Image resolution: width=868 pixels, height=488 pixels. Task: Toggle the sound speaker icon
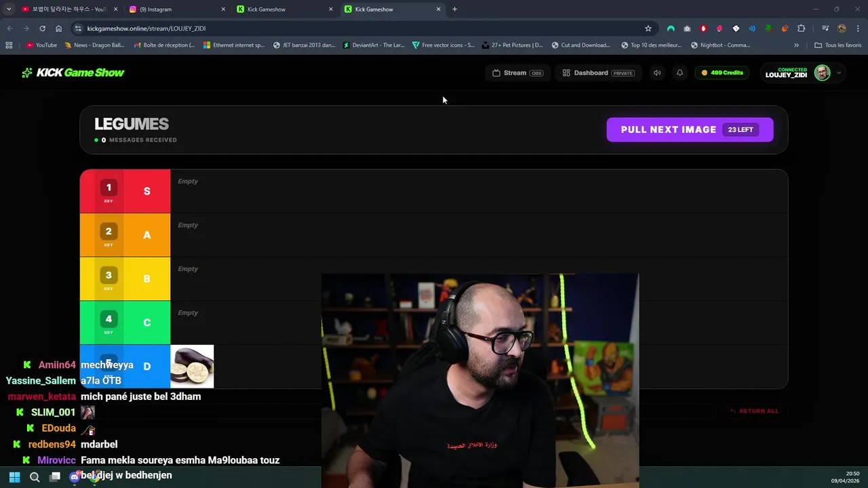point(656,73)
